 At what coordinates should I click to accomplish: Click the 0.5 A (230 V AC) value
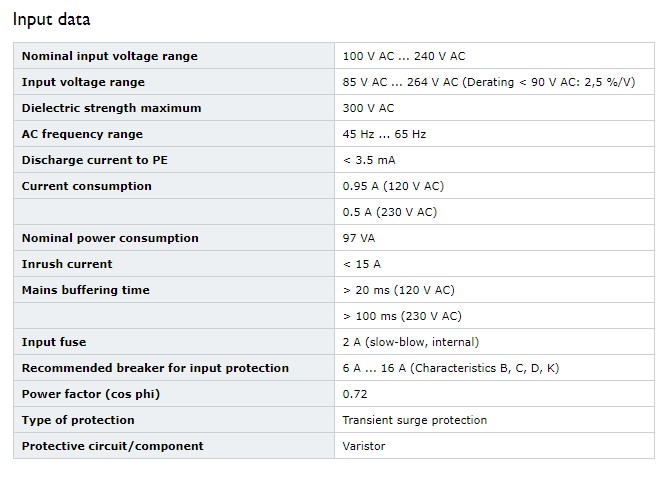(389, 212)
